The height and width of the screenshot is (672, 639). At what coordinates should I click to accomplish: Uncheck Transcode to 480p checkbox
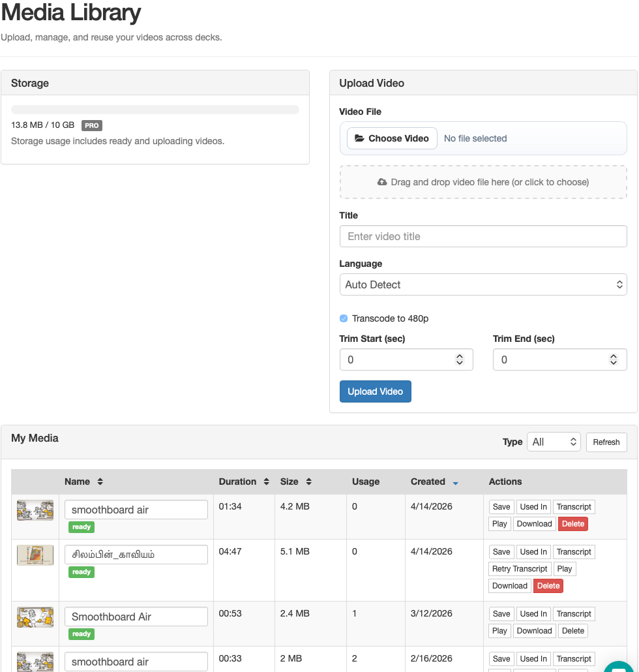tap(344, 318)
